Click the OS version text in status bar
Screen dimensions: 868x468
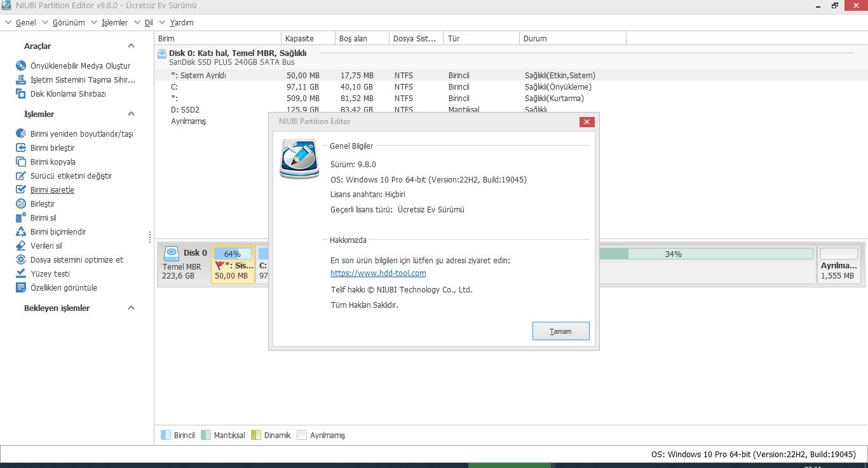click(754, 454)
